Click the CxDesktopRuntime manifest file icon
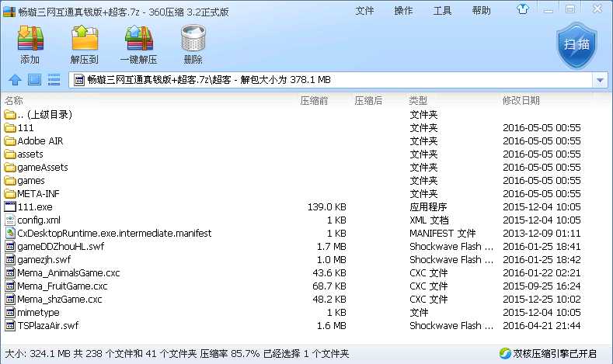Image resolution: width=613 pixels, height=364 pixels. (x=10, y=233)
